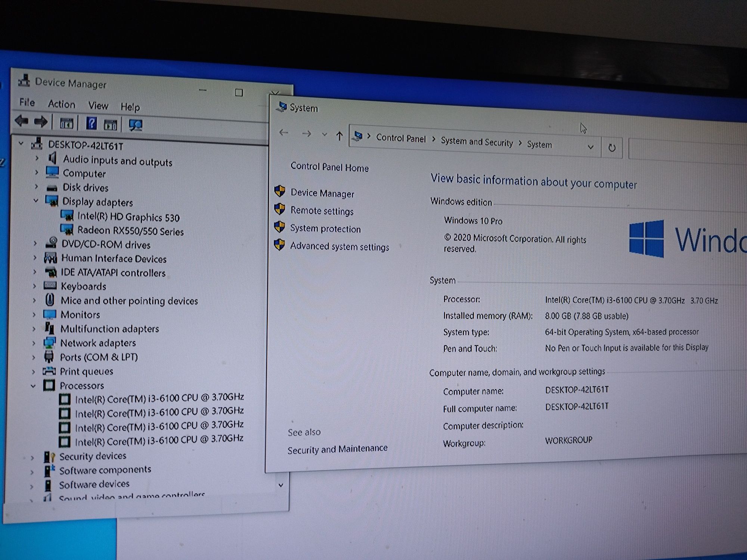Click the Up arrow in System window
This screenshot has width=747, height=560.
[x=339, y=136]
